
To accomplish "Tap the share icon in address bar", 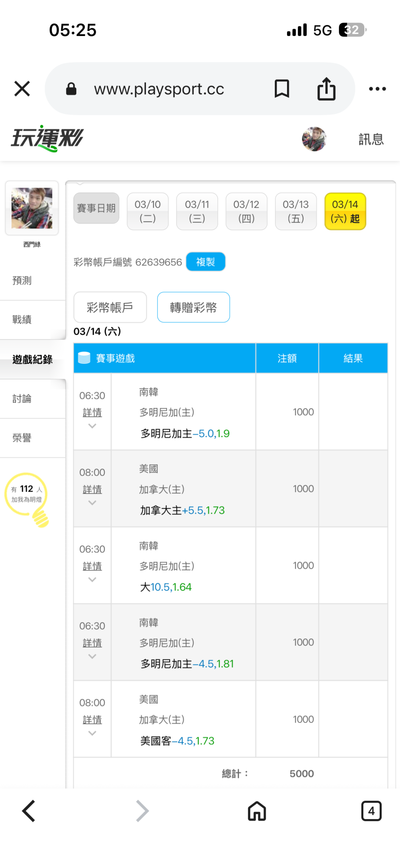I will click(326, 89).
